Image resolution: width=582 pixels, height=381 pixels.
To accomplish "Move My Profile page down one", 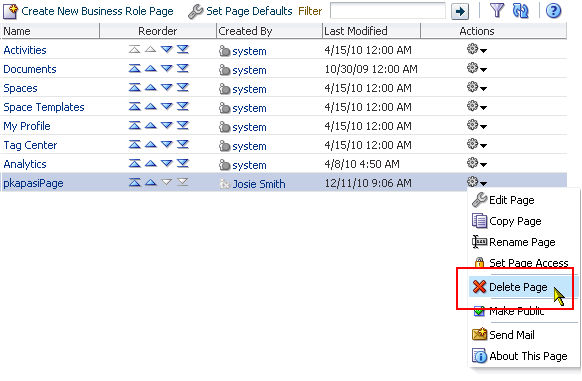I will [167, 126].
